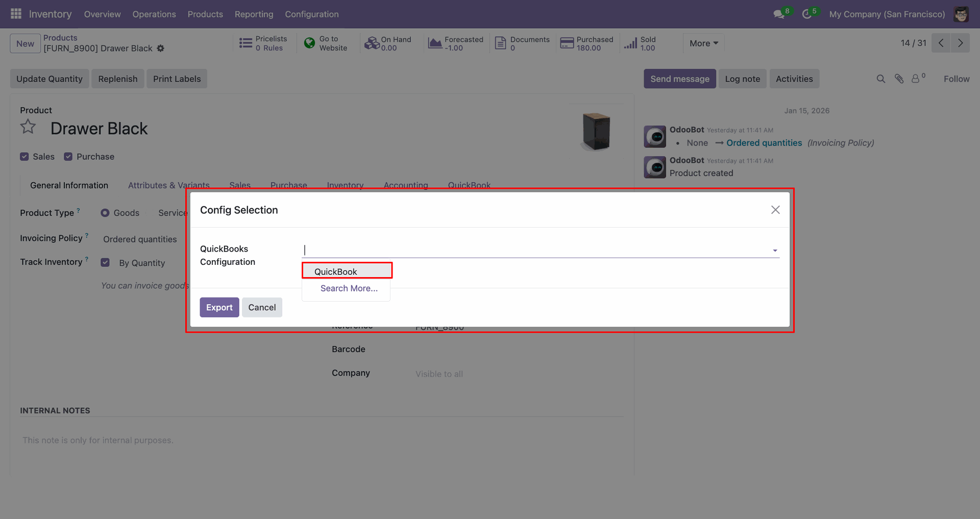Click the record pager 14 / 31
The width and height of the screenshot is (980, 519).
[913, 43]
